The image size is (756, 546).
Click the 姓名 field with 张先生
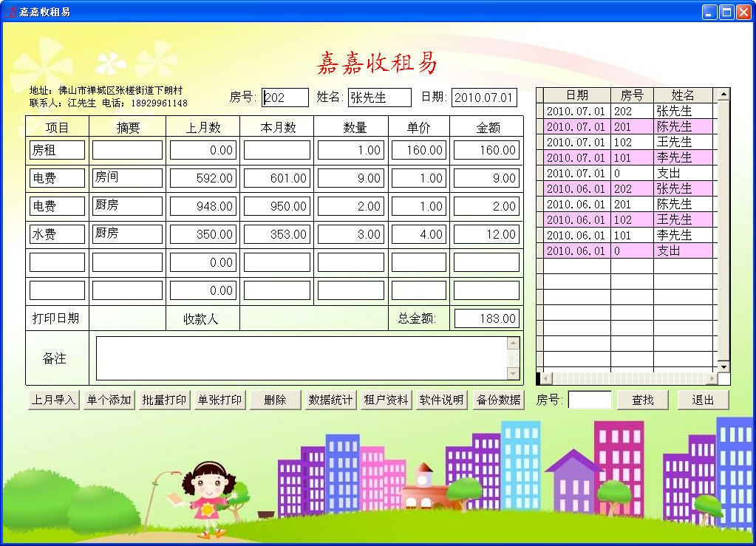pyautogui.click(x=379, y=98)
